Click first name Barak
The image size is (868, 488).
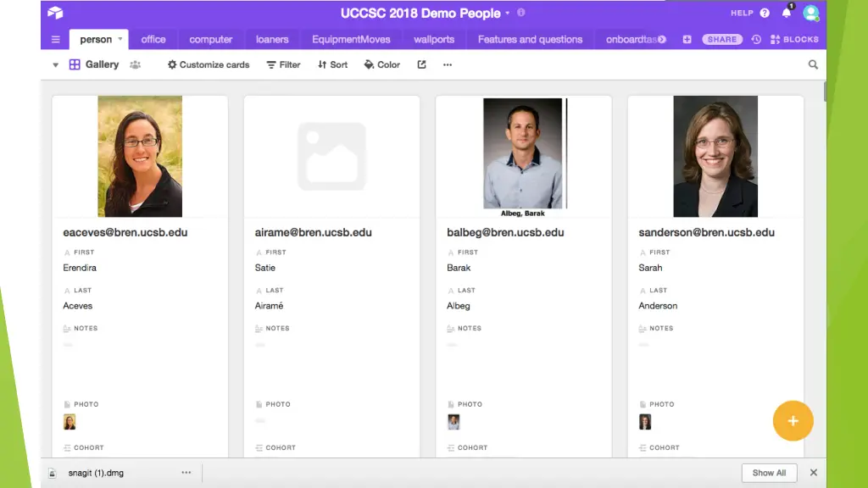[x=459, y=268]
